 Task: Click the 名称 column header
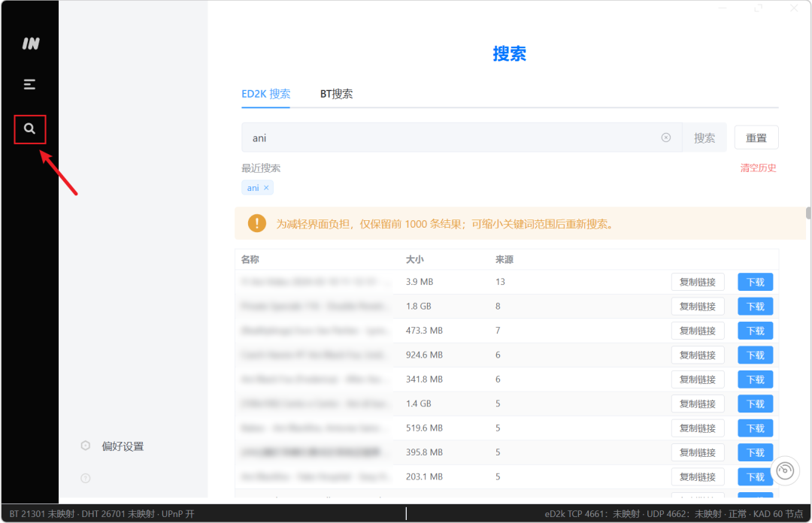[x=250, y=259]
